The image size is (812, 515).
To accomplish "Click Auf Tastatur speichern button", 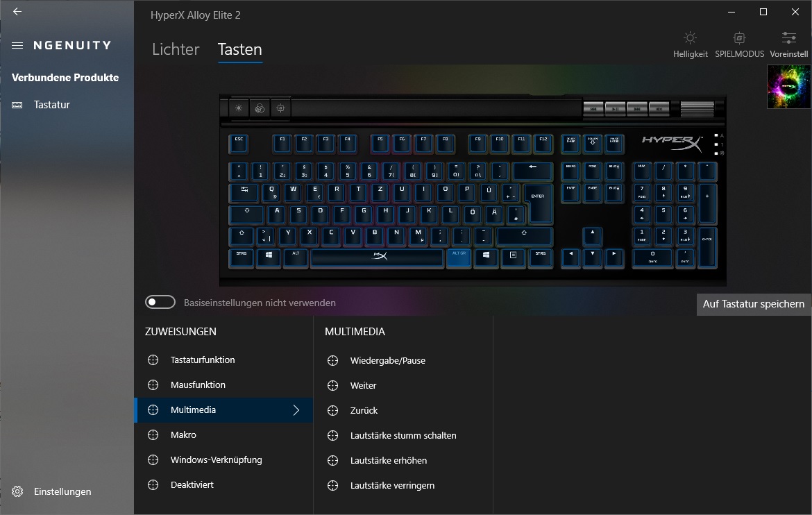I will click(x=754, y=304).
